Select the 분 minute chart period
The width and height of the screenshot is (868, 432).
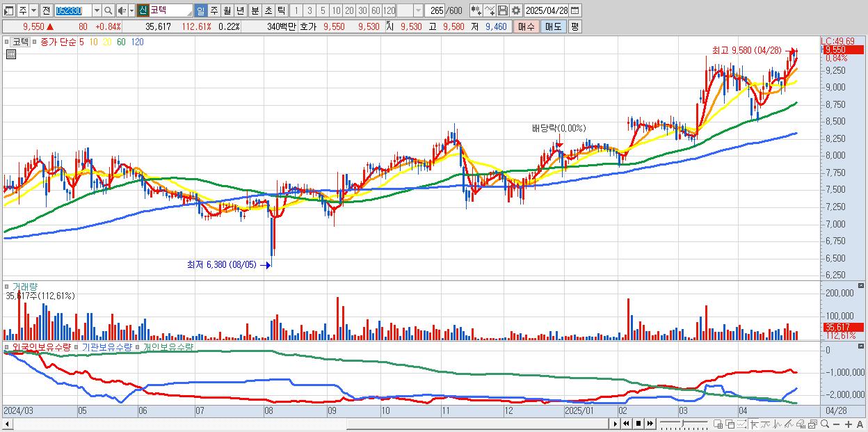coord(255,10)
